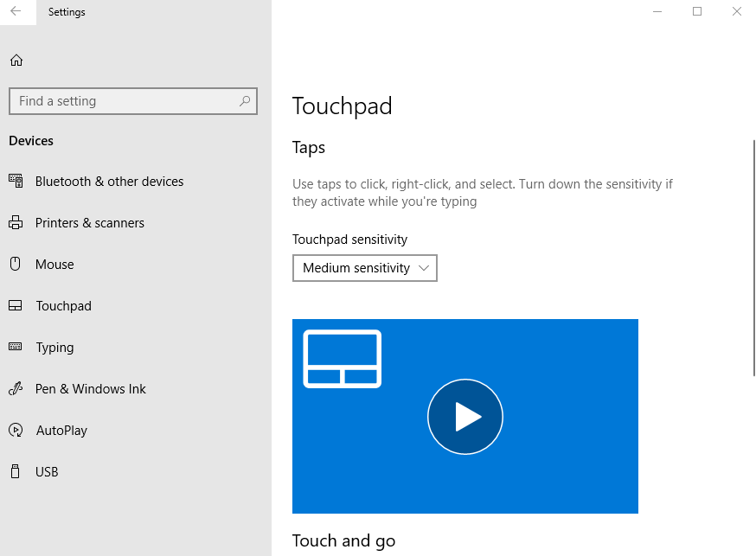This screenshot has height=556, width=756.
Task: Click the AutoPlay icon
Action: click(16, 430)
